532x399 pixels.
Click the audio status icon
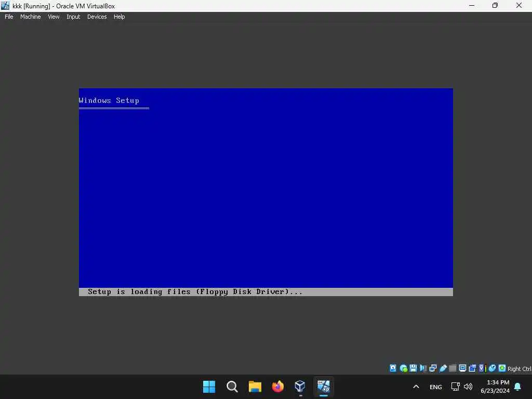(x=423, y=368)
